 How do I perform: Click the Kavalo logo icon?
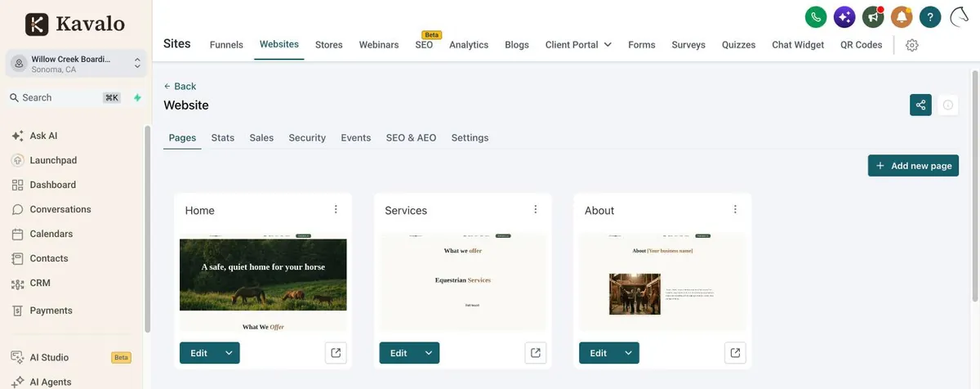coord(37,25)
